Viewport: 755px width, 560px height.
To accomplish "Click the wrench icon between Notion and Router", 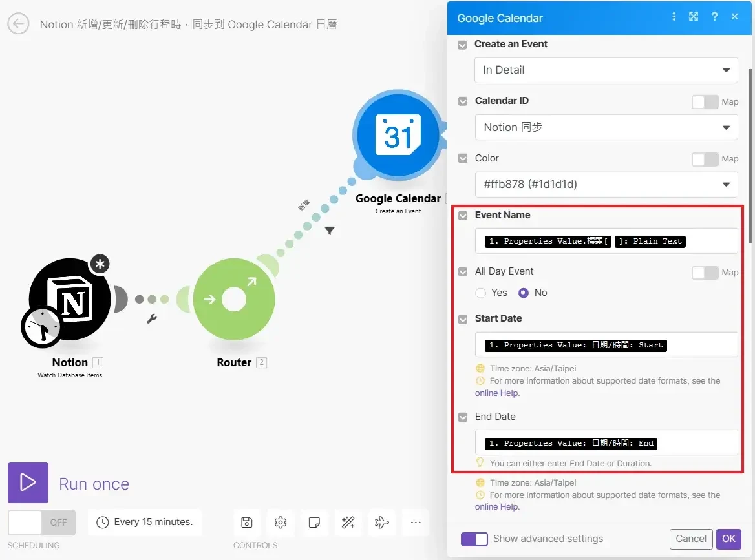I will 152,318.
